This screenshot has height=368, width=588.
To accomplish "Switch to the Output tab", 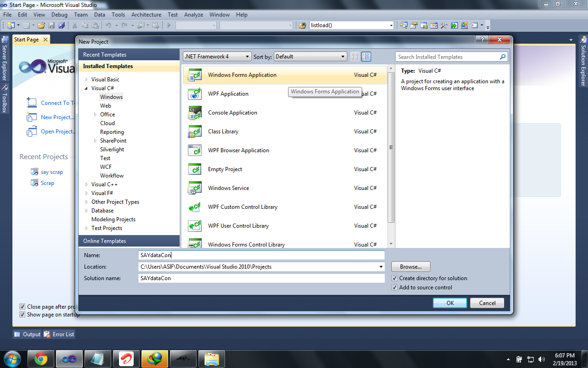I will pyautogui.click(x=28, y=334).
